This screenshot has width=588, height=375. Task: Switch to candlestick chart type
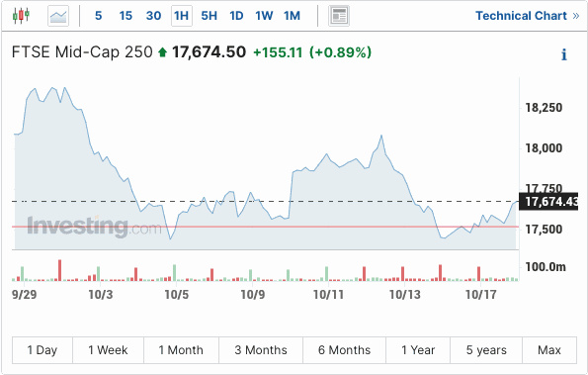click(21, 16)
